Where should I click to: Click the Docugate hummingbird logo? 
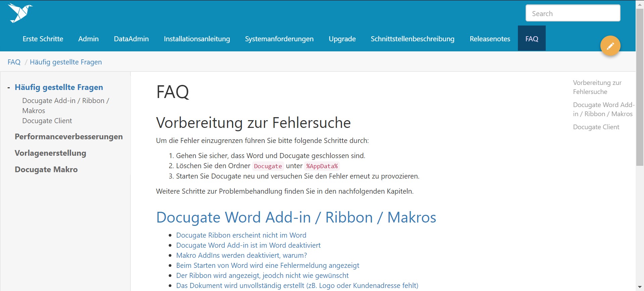(x=20, y=13)
